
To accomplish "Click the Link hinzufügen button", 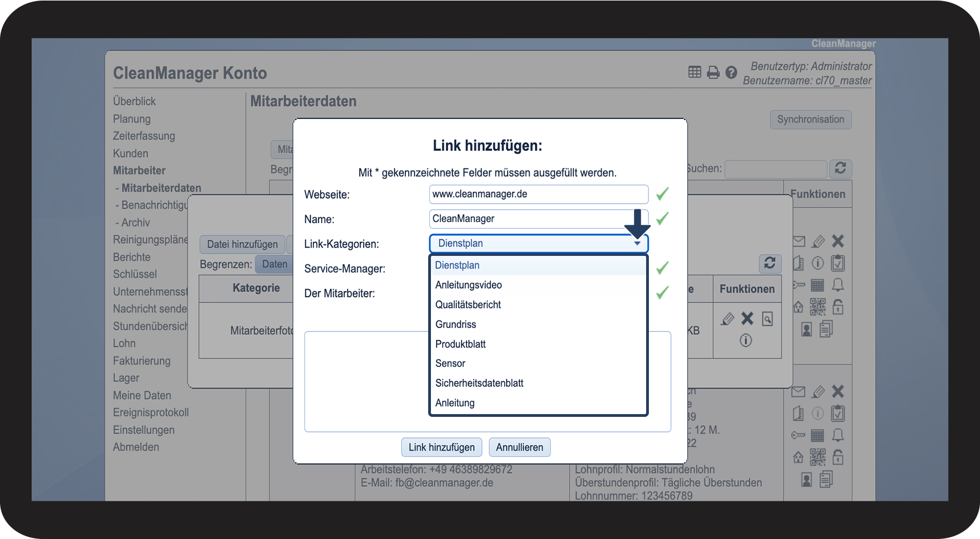I will [x=441, y=447].
